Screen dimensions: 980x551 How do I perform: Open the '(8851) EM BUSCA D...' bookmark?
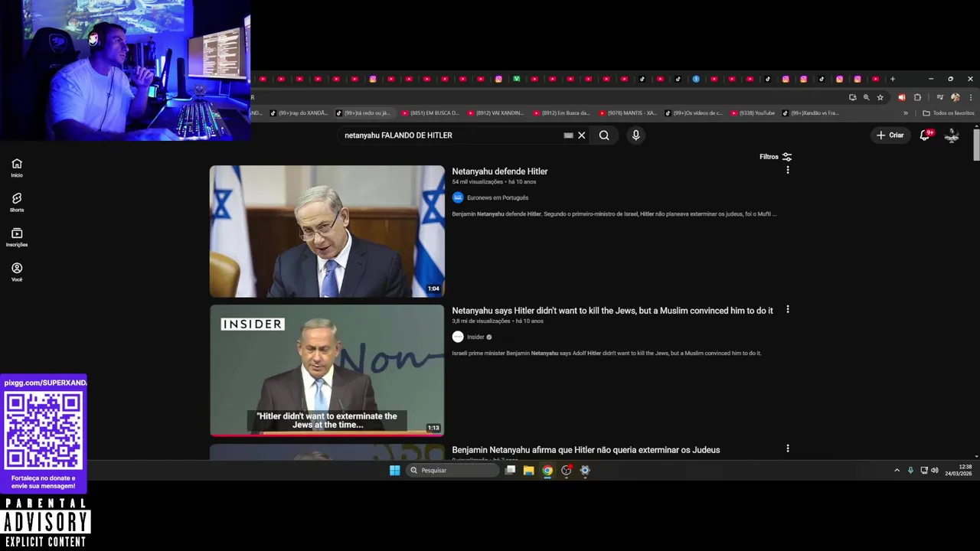(430, 113)
